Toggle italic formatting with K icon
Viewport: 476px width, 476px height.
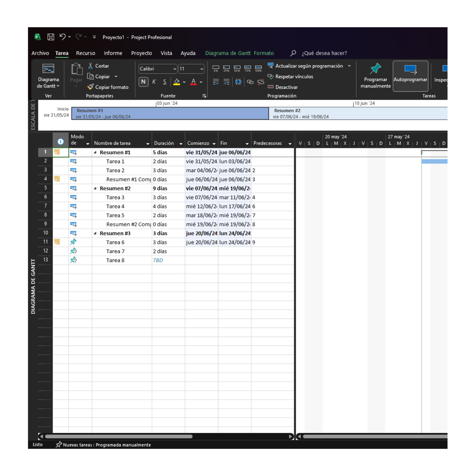pyautogui.click(x=154, y=82)
